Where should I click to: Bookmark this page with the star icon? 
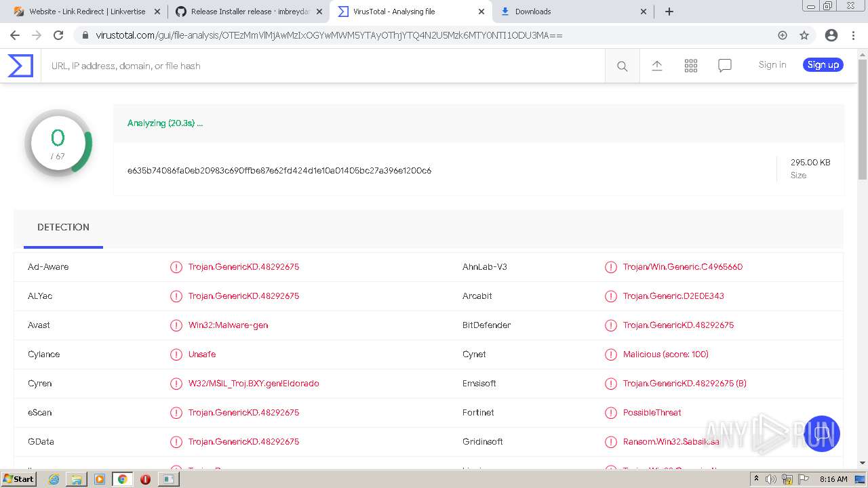(x=804, y=35)
